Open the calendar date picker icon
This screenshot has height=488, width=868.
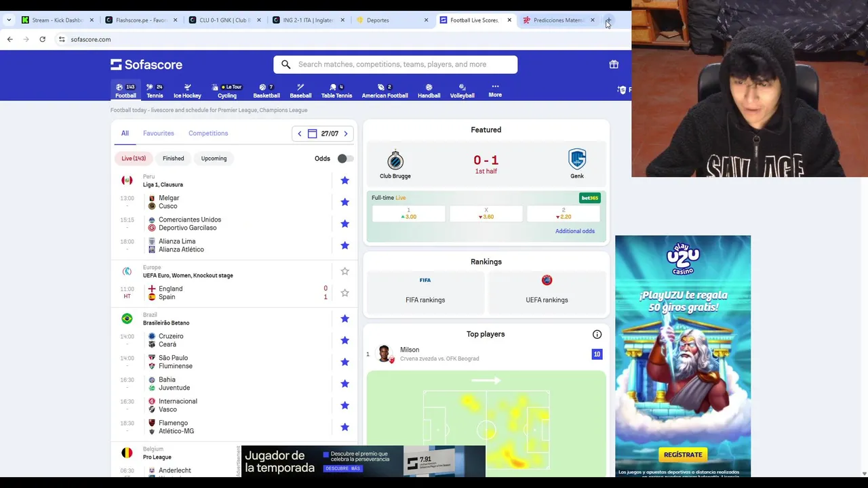point(312,134)
